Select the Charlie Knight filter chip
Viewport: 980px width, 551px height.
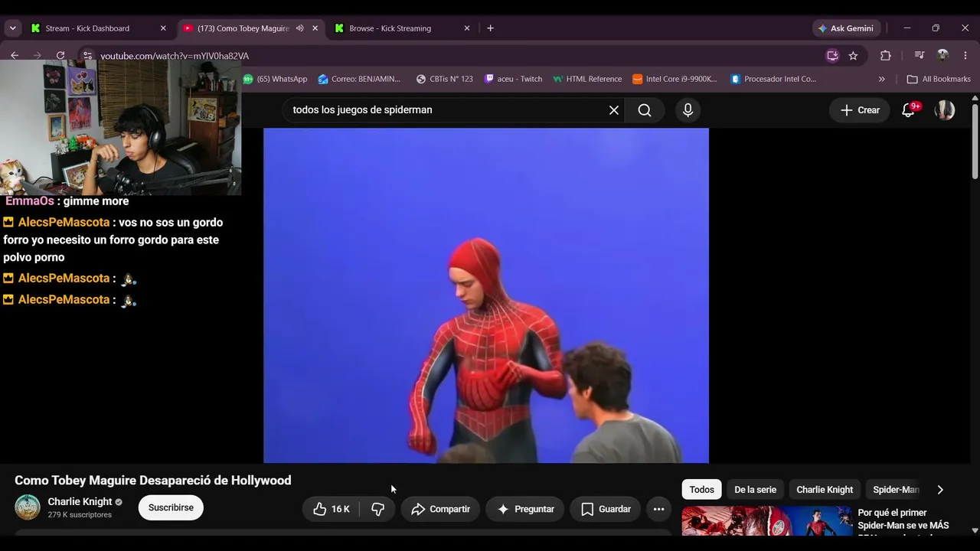825,490
